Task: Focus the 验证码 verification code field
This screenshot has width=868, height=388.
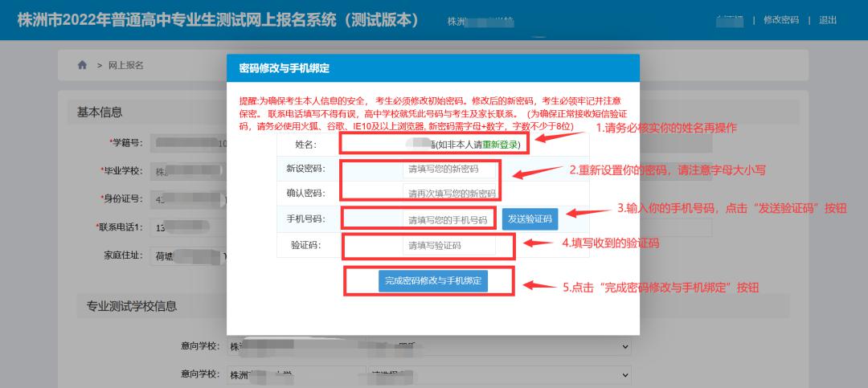Action: pyautogui.click(x=449, y=245)
